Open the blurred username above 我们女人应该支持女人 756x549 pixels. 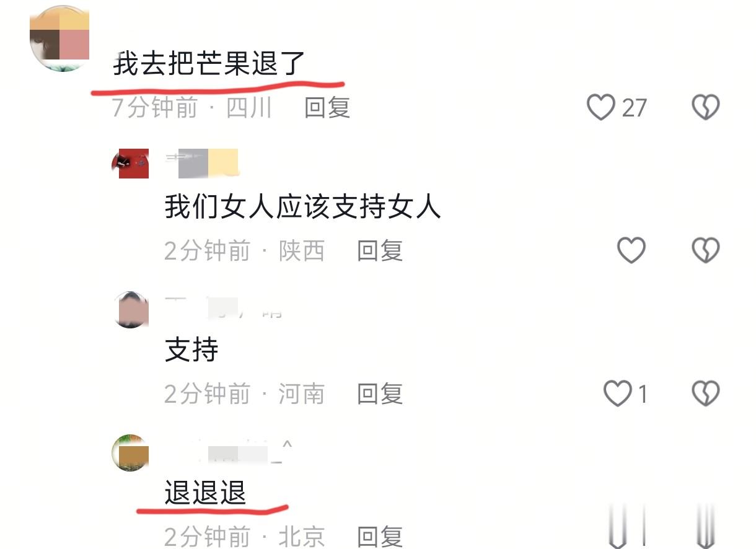tap(202, 161)
